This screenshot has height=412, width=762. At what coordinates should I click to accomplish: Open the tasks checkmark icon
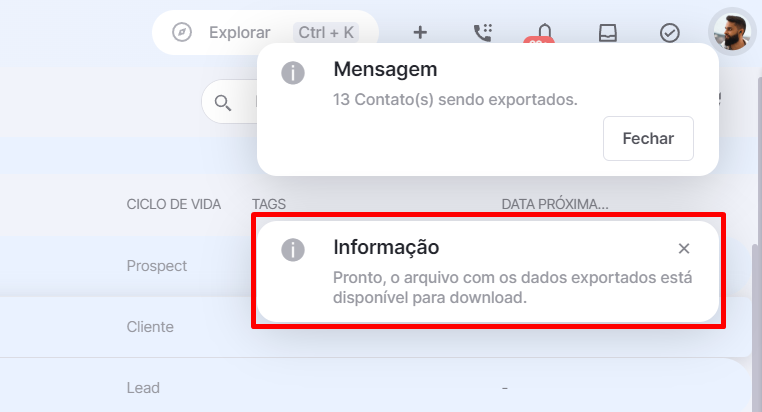pyautogui.click(x=670, y=33)
